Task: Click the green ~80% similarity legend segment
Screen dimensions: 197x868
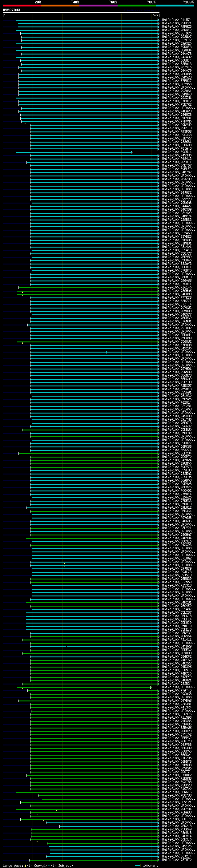Action: 137,6
